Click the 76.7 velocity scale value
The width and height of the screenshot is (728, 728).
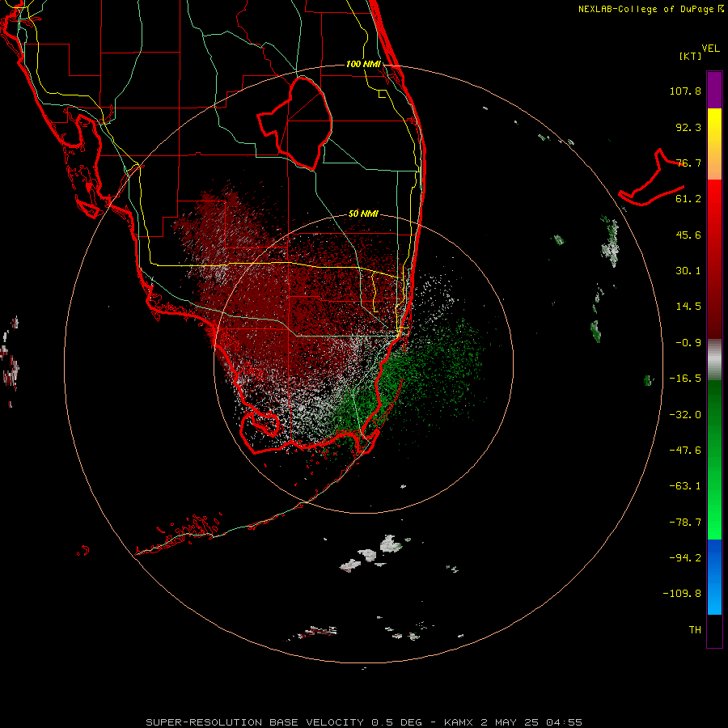tap(688, 163)
